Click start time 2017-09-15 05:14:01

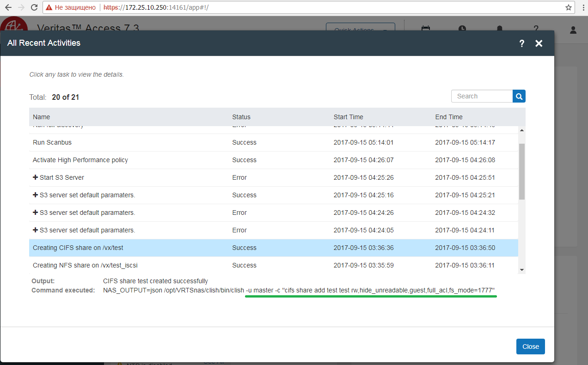[x=363, y=142]
